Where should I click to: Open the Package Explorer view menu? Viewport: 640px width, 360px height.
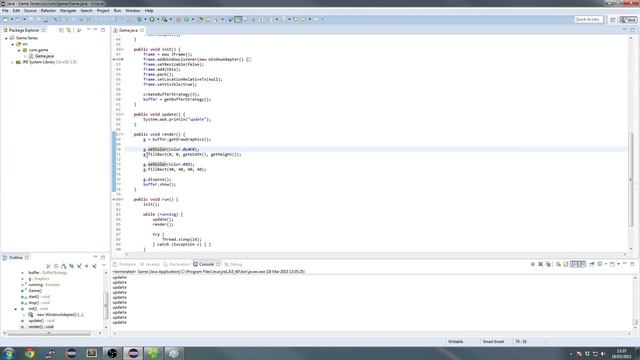79,30
